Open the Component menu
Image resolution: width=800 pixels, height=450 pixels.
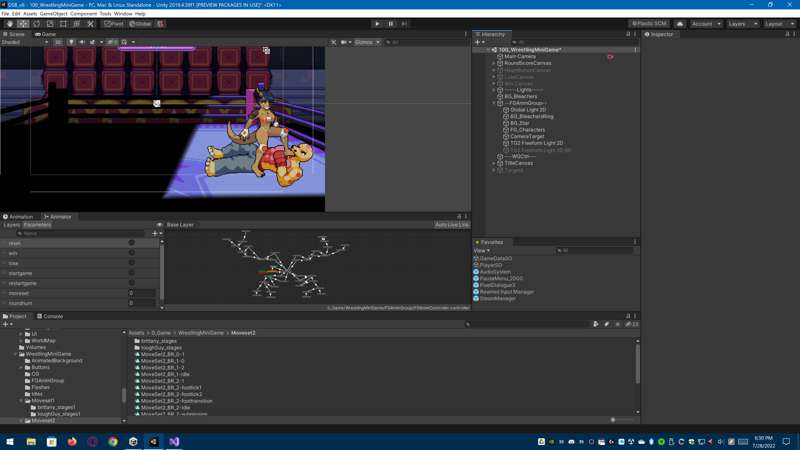pos(83,14)
